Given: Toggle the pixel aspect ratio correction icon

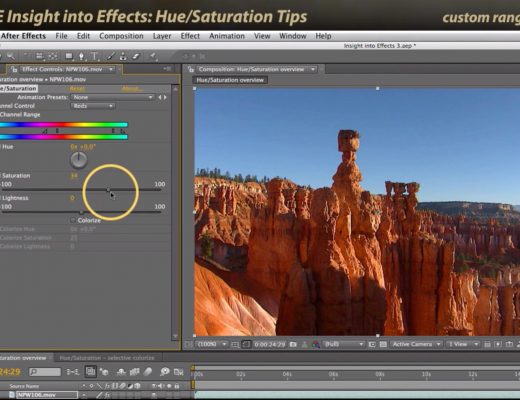Looking at the screenshot, I should (x=487, y=344).
